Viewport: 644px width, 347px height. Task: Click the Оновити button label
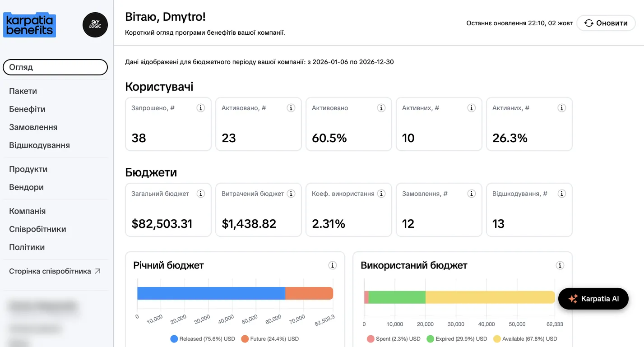612,23
